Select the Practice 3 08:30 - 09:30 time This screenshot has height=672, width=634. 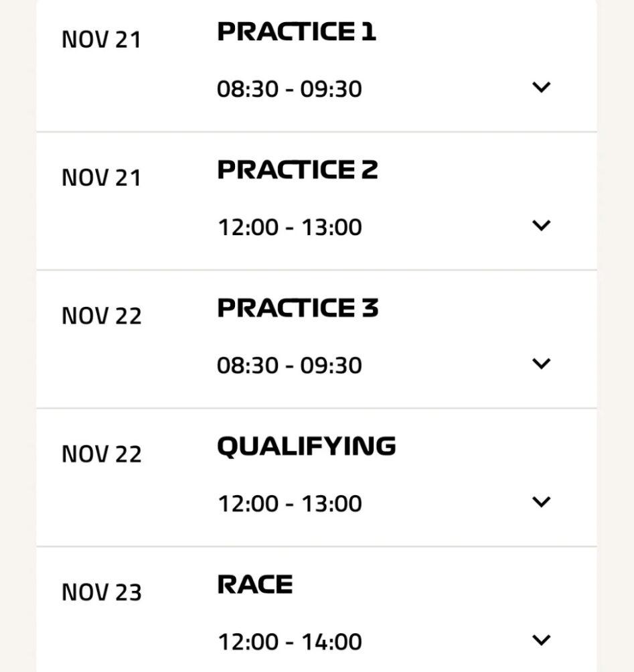click(289, 365)
